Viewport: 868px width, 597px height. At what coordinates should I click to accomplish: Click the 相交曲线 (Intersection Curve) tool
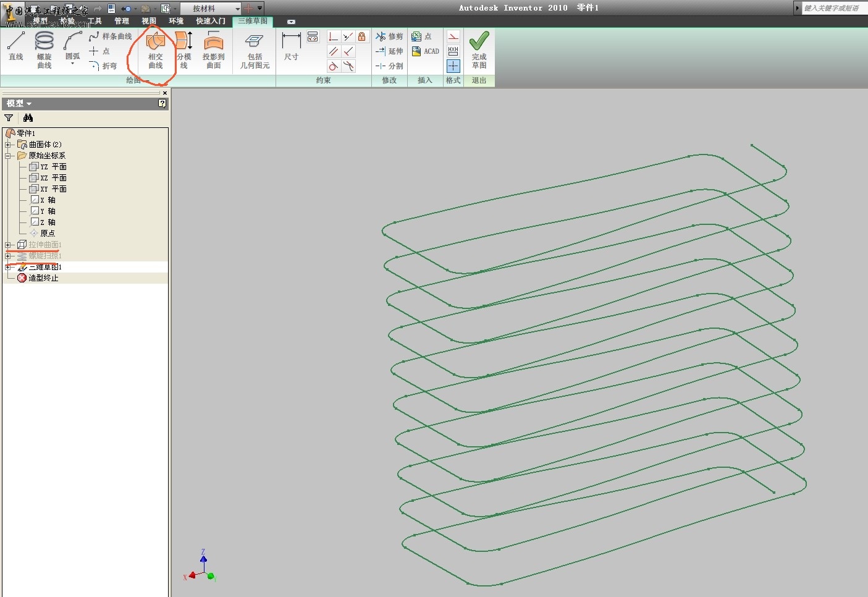pos(156,49)
